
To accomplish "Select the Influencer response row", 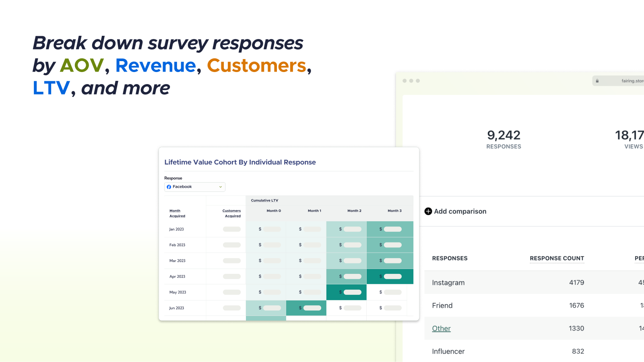I will coord(448,352).
